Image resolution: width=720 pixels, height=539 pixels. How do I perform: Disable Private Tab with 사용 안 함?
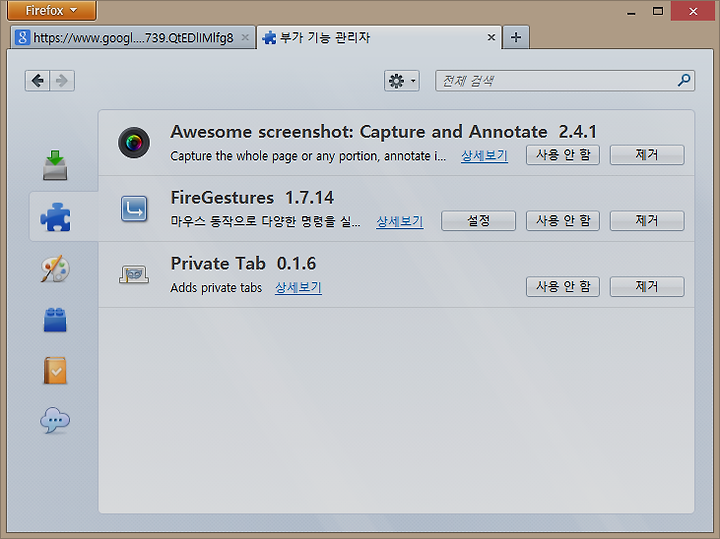[563, 286]
